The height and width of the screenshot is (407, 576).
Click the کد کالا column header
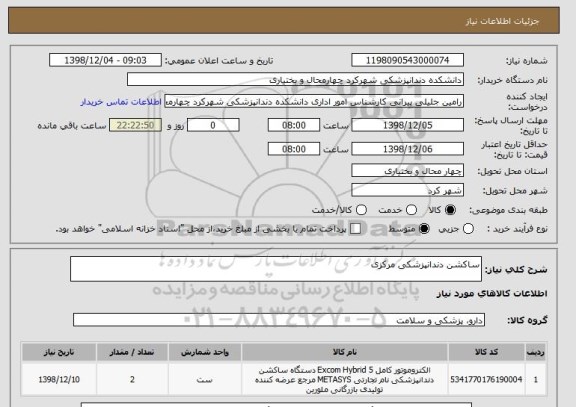coord(486,352)
